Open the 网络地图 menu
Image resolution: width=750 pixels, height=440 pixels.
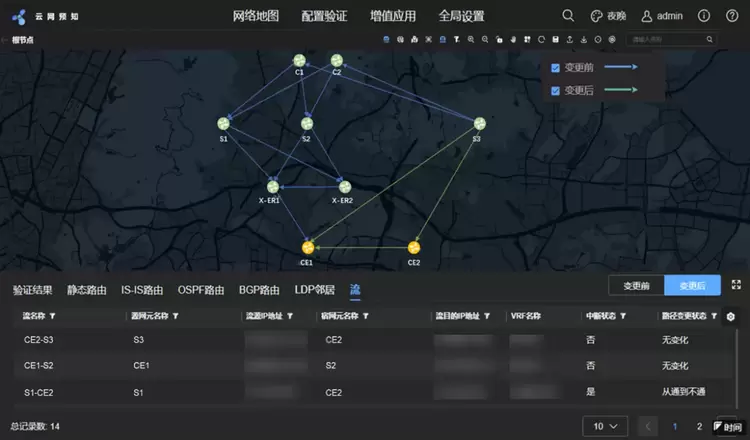[255, 16]
